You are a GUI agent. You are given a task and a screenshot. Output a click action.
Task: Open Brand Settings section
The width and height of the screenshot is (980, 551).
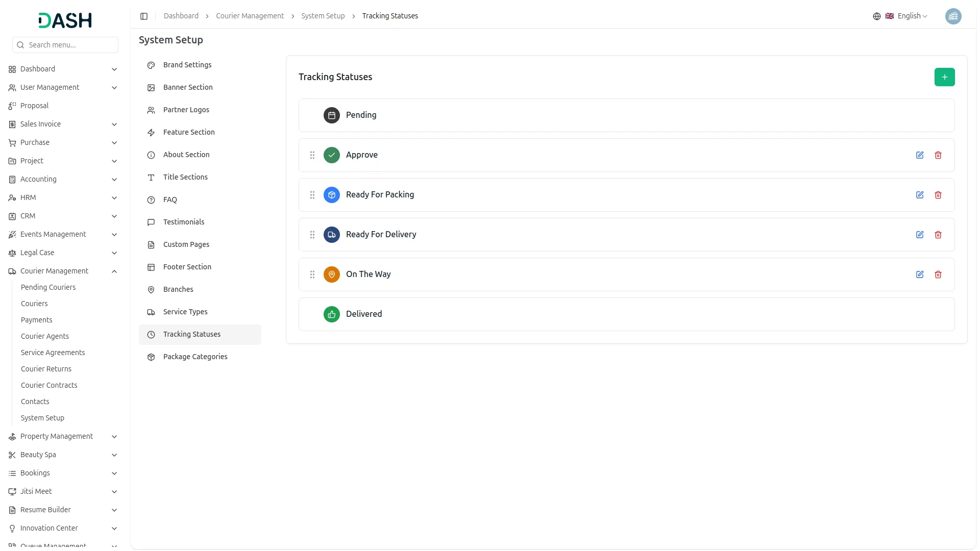click(x=187, y=65)
